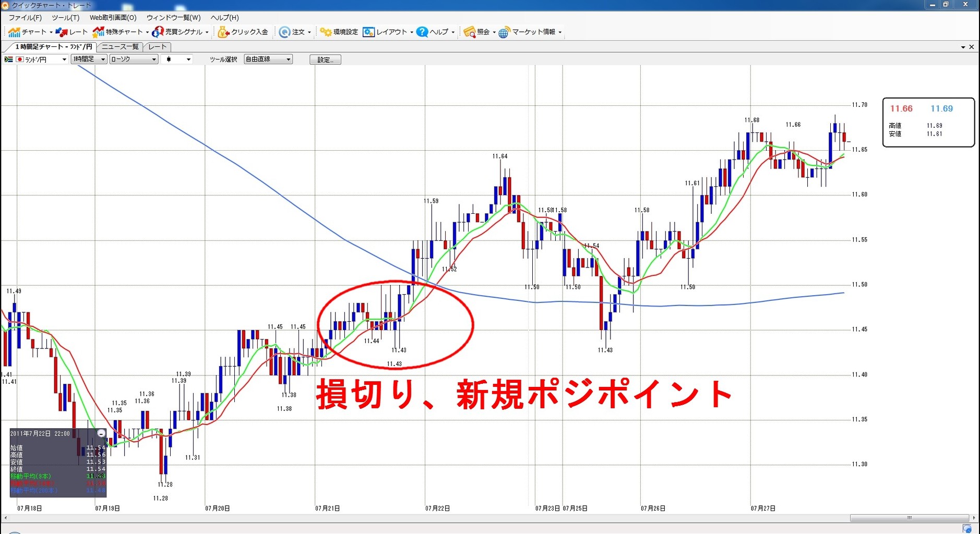Viewport: 980px width, 534px height.
Task: Select the 1時間足チャート - ランド/円 tab
Action: (53, 47)
